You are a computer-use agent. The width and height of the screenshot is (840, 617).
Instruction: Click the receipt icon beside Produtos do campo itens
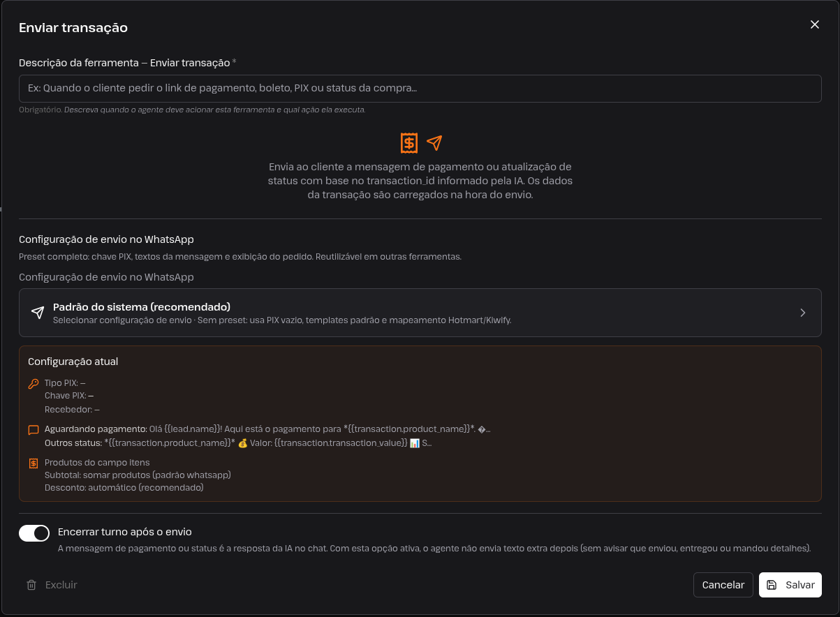tap(34, 463)
